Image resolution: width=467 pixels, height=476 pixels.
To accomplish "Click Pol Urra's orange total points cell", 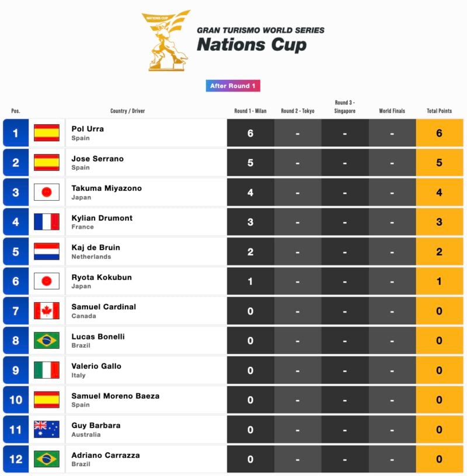I will click(440, 133).
